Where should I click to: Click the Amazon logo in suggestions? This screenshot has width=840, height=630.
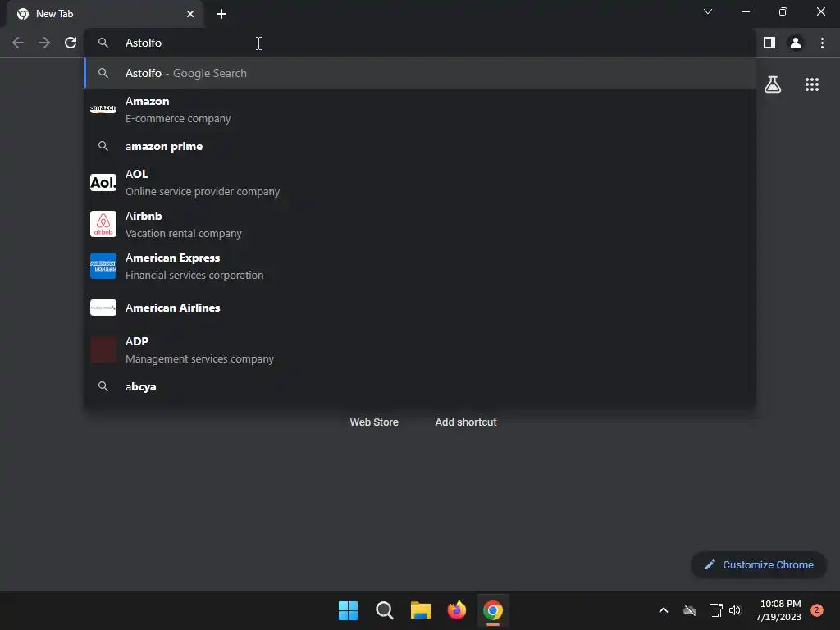pyautogui.click(x=103, y=109)
